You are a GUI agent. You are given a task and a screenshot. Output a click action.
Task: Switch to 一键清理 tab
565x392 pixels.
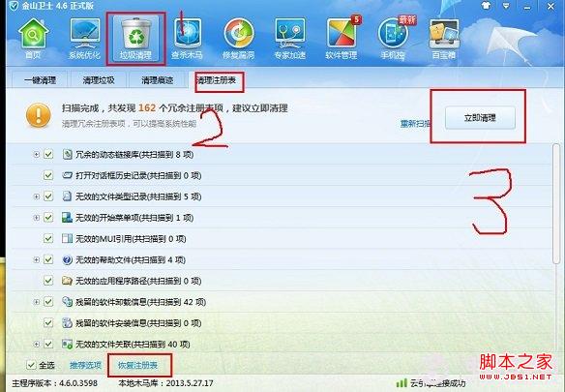[40, 80]
